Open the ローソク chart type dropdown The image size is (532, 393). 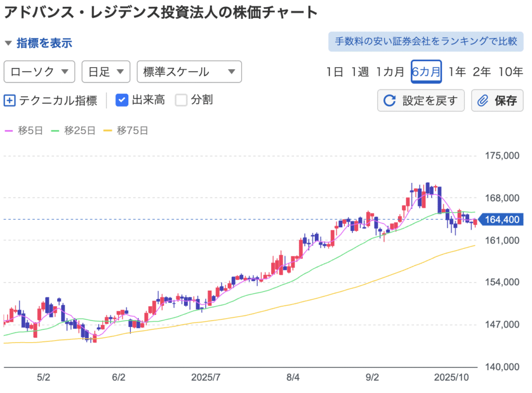[39, 72]
